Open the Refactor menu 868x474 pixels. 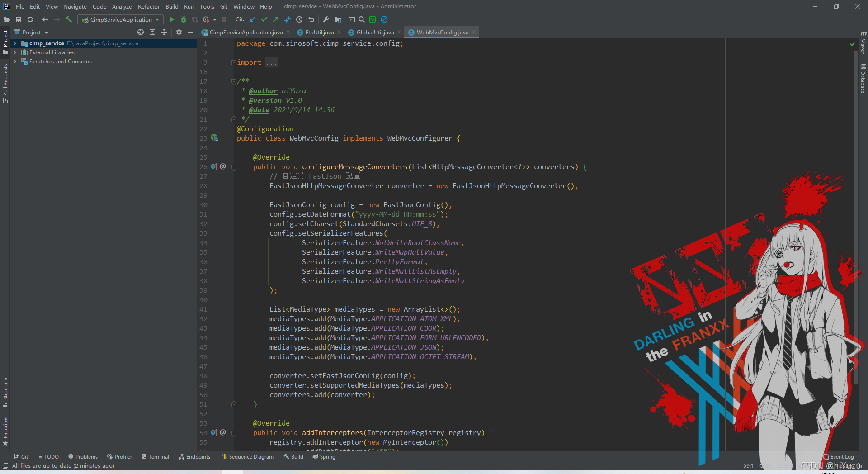coord(149,6)
